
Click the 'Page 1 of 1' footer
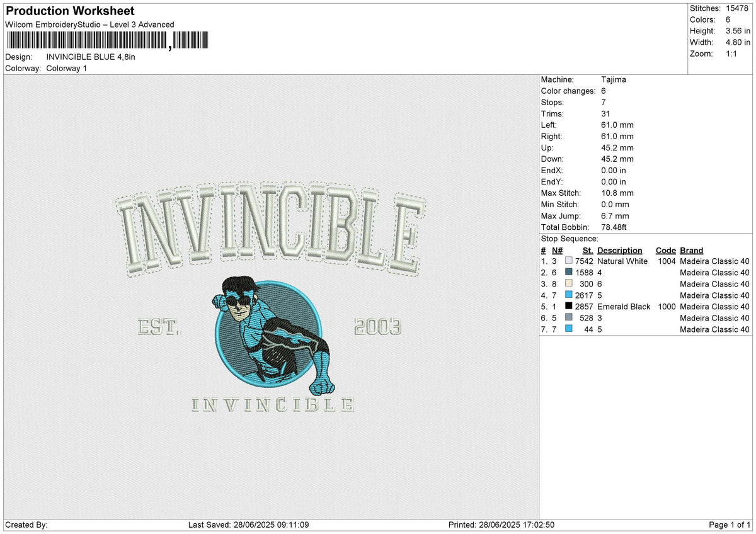point(730,525)
